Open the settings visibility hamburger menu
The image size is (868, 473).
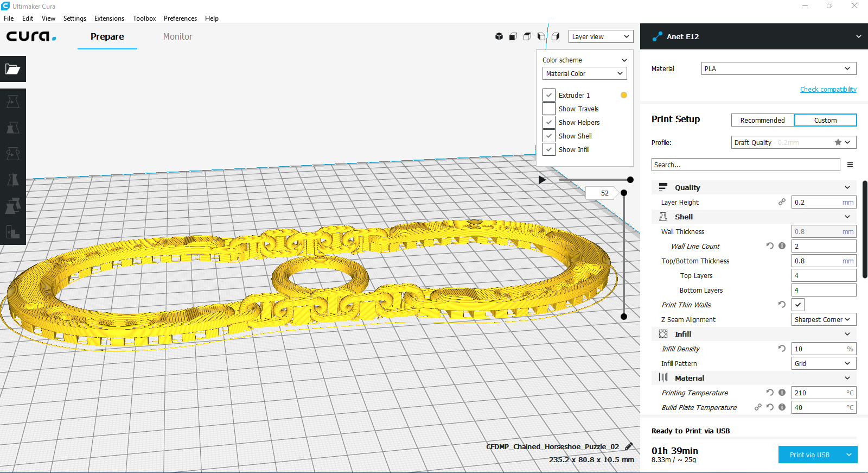[x=850, y=165]
